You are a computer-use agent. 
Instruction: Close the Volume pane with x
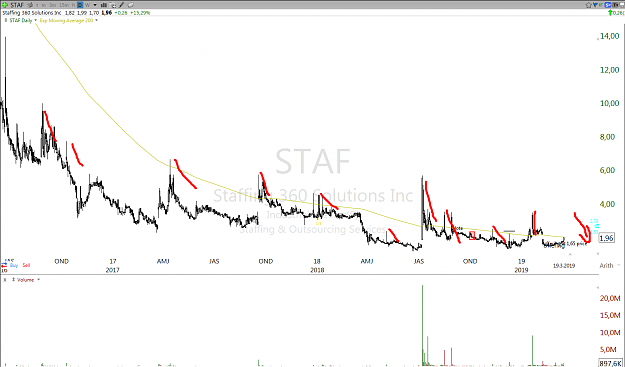tap(5, 280)
